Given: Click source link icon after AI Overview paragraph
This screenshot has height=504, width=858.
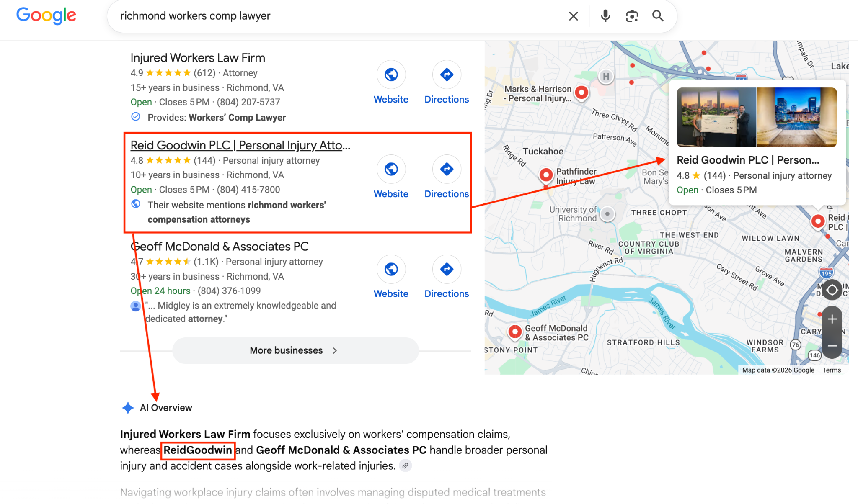Looking at the screenshot, I should pos(405,465).
